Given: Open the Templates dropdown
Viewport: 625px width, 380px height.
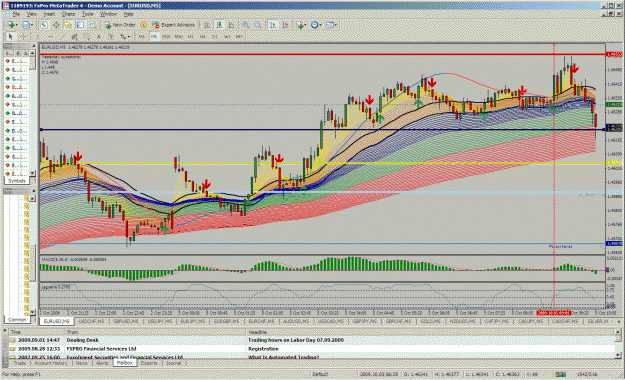Looking at the screenshot, I should click(x=331, y=25).
